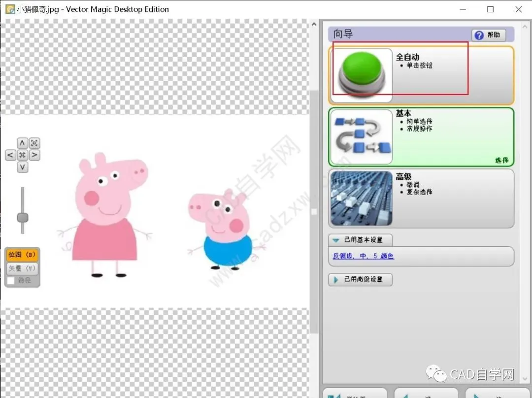The image size is (532, 398).
Task: Choose the 高级 advanced mode card
Action: (421, 199)
